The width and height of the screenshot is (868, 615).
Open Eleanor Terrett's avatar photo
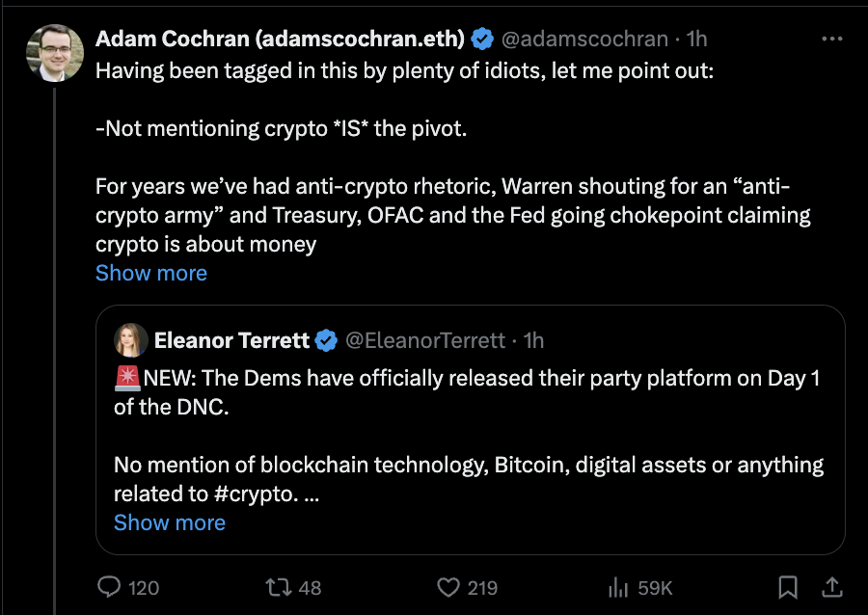(131, 340)
